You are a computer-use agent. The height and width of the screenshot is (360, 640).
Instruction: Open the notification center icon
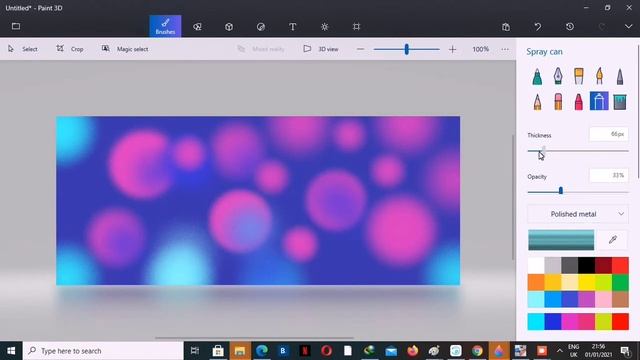tap(625, 351)
